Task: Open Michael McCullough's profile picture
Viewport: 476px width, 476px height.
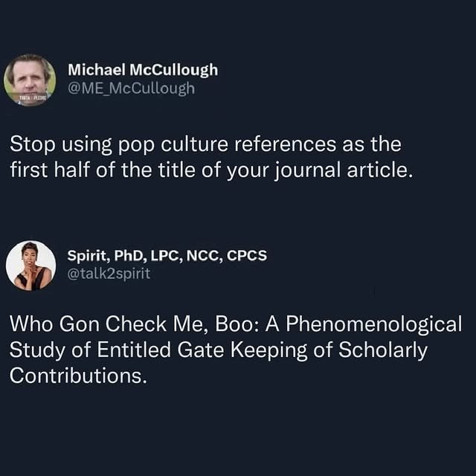Action: click(x=30, y=80)
